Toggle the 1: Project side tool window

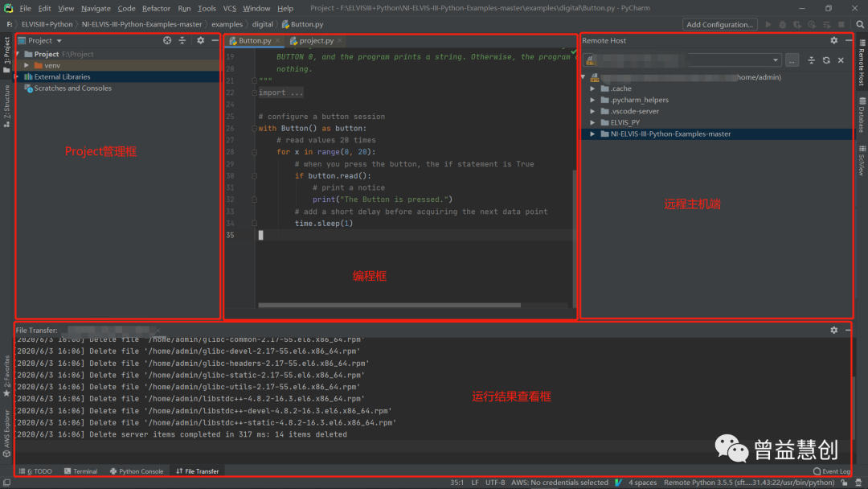[6, 50]
